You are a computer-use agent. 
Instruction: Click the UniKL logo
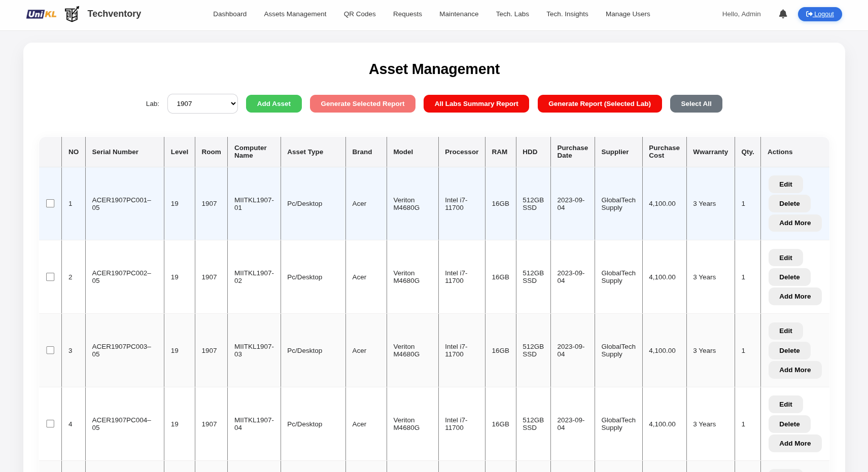point(41,14)
